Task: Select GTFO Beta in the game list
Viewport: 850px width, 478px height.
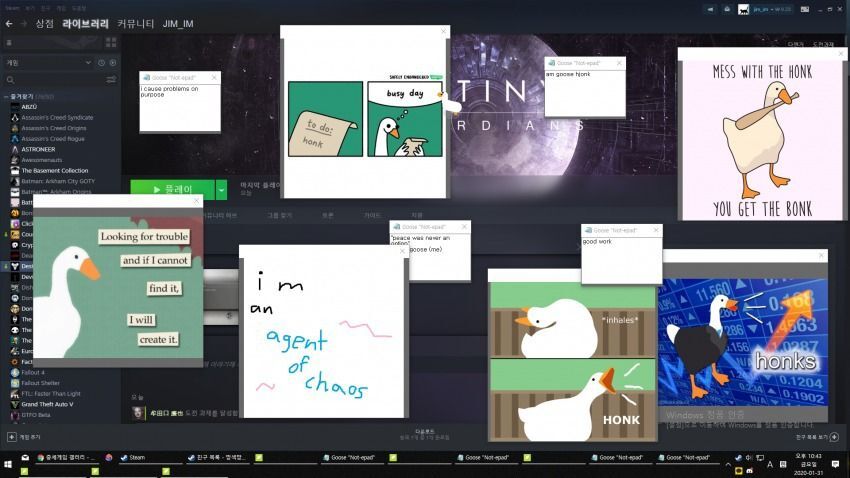Action: point(35,415)
